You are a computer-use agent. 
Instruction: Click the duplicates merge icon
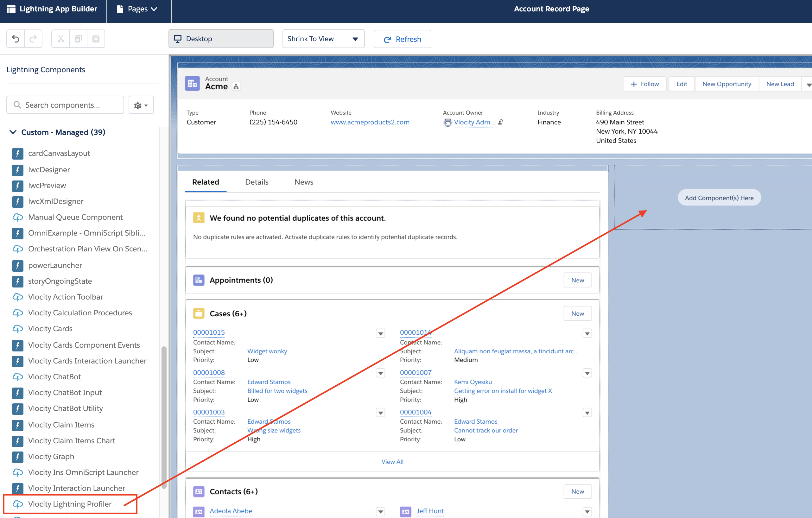click(x=199, y=218)
